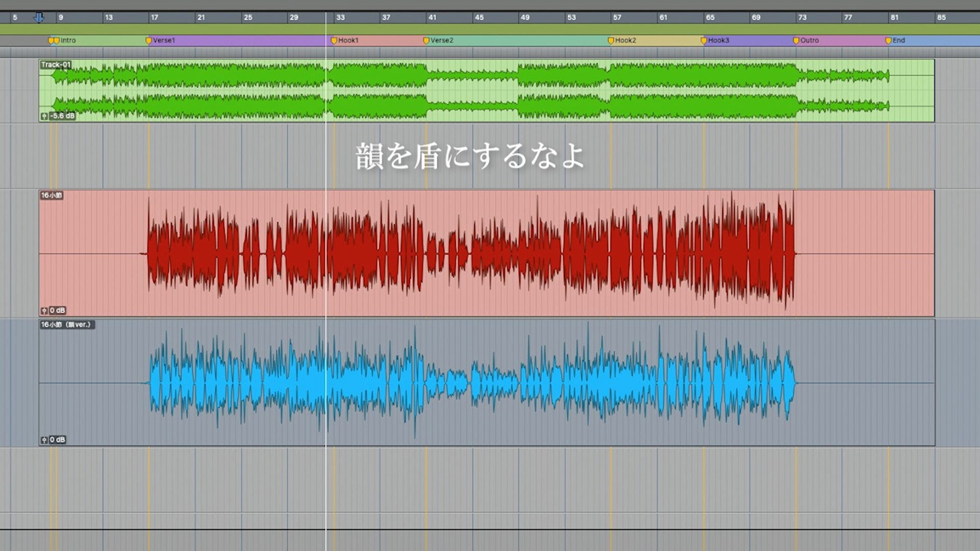Click the End marker flag icon

coord(888,41)
